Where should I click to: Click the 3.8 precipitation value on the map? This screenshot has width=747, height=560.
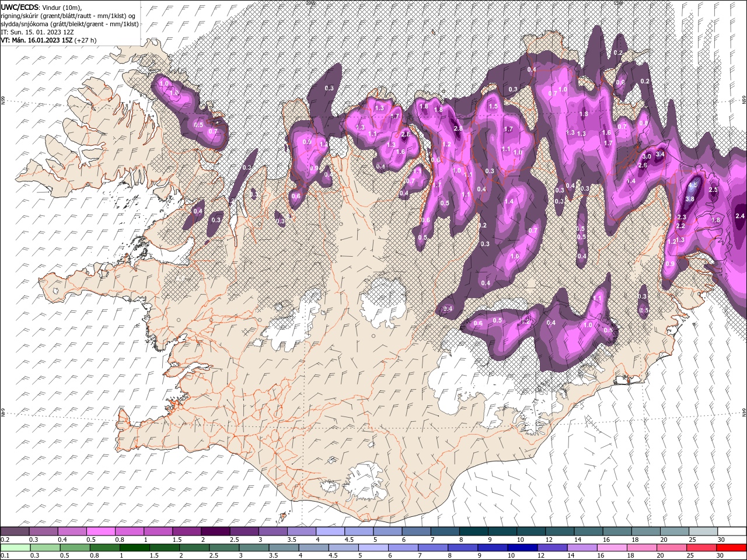click(x=689, y=199)
